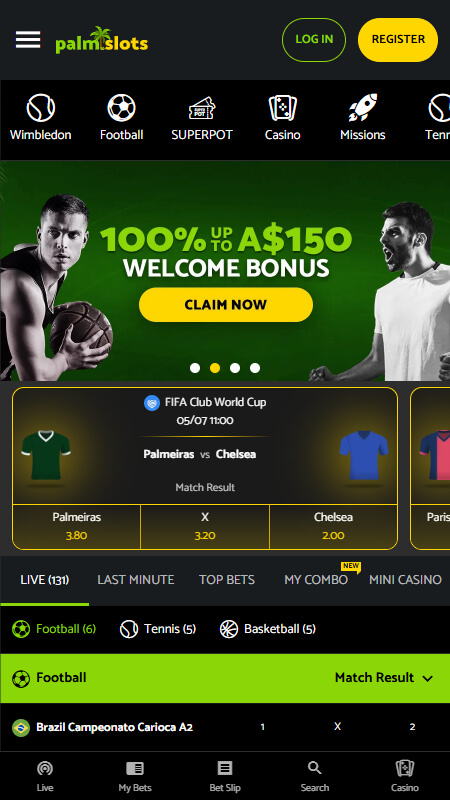This screenshot has height=800, width=450.
Task: Expand the Match Result dropdown
Action: (384, 678)
